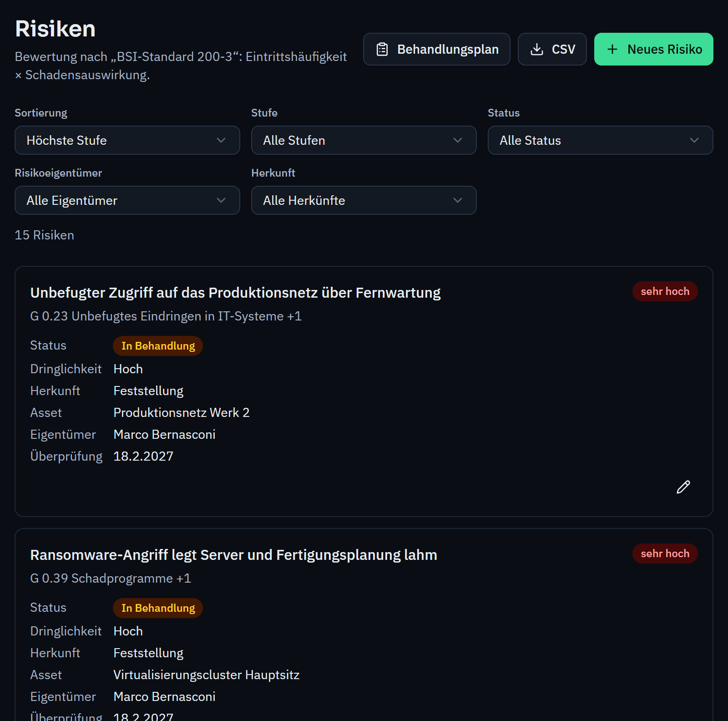This screenshot has height=721, width=728.
Task: Click Marco Bernasconi on the Ransomware risk
Action: (164, 696)
